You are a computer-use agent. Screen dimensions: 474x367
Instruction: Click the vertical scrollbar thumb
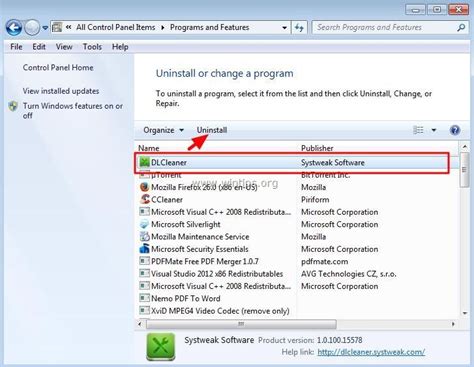click(465, 170)
